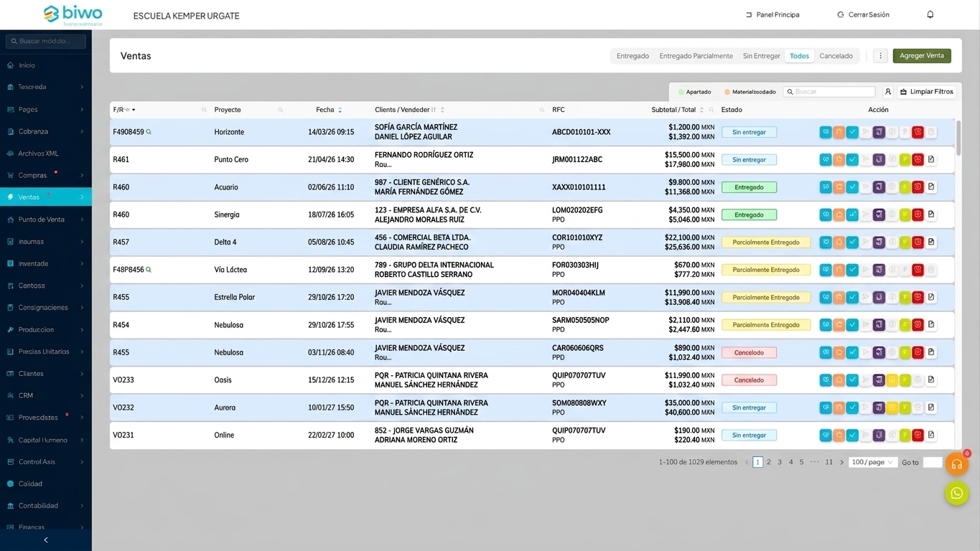Select the Sin Entregar filter tab

(x=762, y=56)
